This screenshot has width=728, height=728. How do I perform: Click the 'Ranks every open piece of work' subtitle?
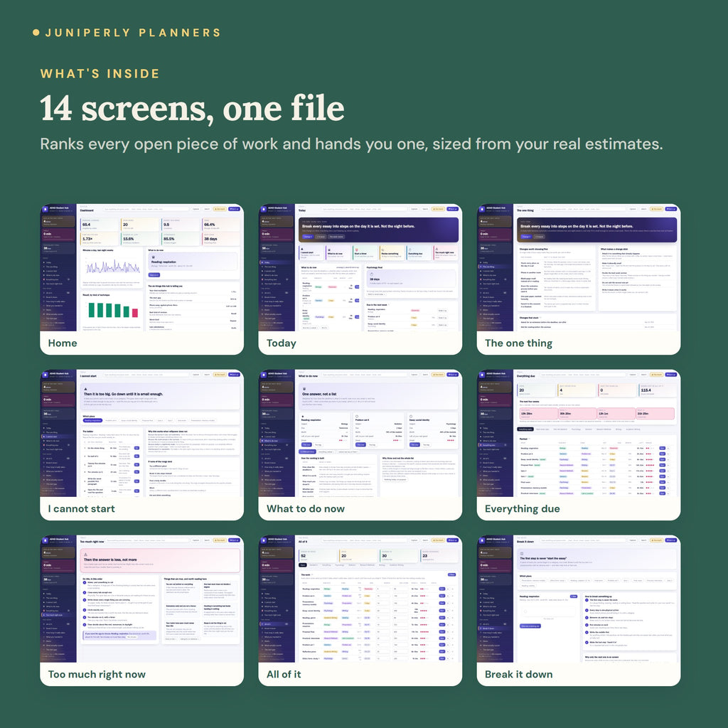351,144
